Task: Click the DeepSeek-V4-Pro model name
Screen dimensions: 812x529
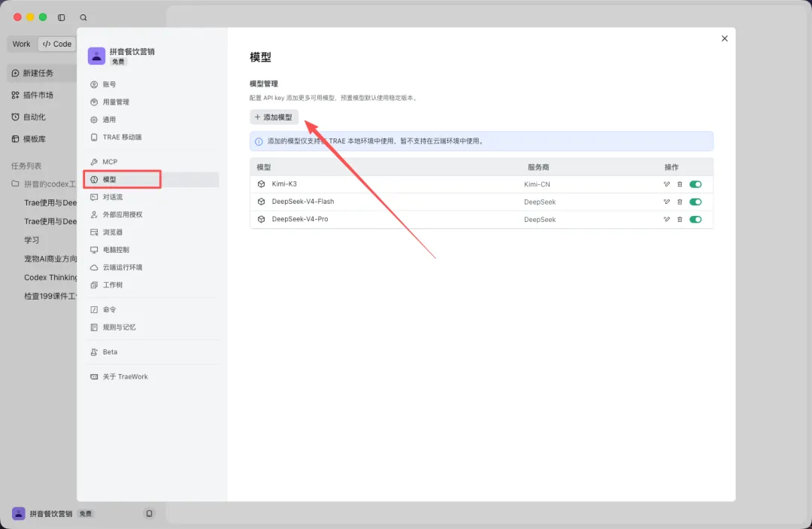Action: (x=300, y=219)
